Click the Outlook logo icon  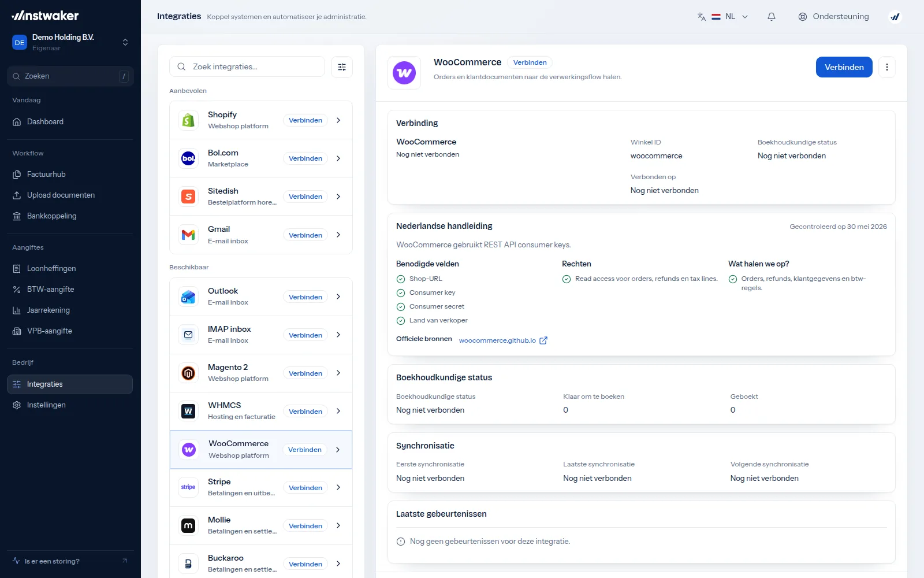188,297
